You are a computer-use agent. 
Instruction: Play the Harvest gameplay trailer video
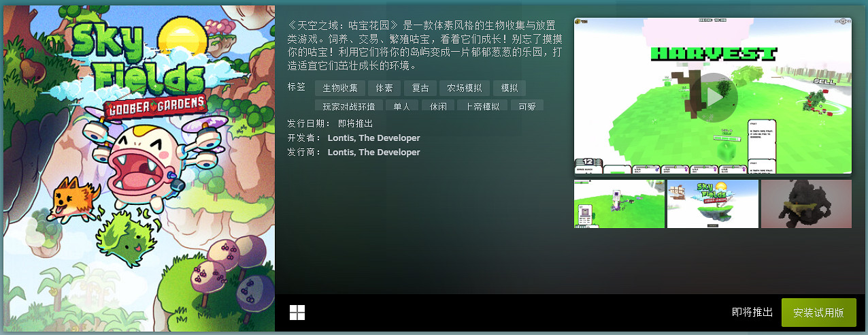712,96
